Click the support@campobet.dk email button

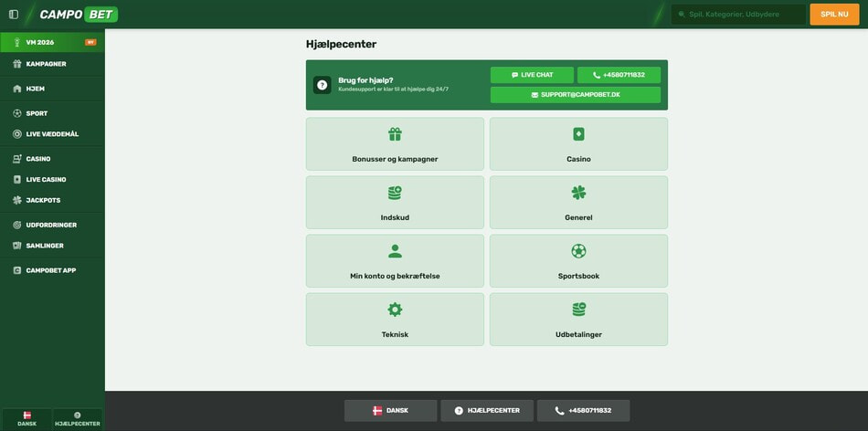click(576, 95)
